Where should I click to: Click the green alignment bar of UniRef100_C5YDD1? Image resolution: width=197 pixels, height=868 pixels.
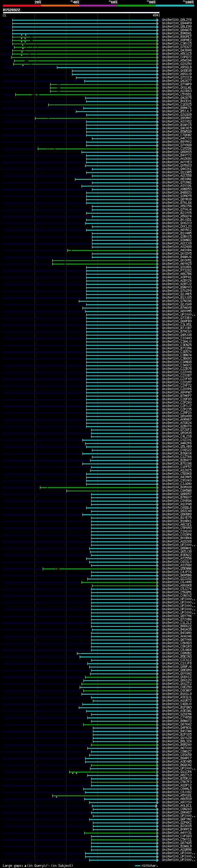[86, 94]
